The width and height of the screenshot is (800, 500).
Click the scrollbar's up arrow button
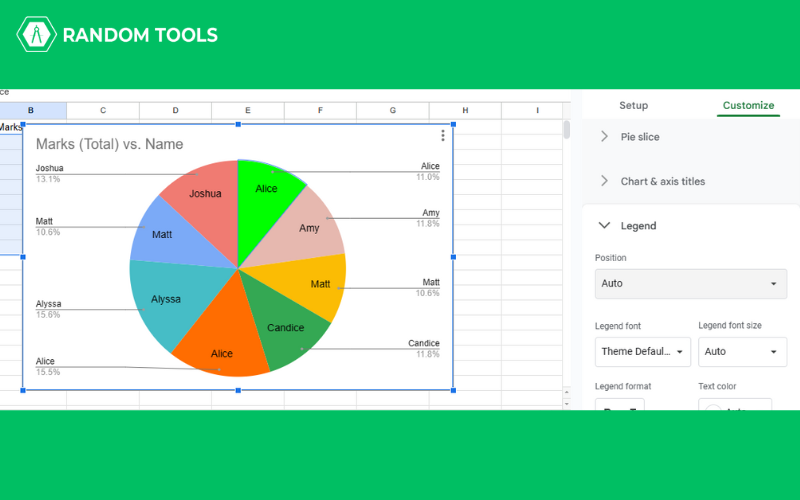click(566, 392)
